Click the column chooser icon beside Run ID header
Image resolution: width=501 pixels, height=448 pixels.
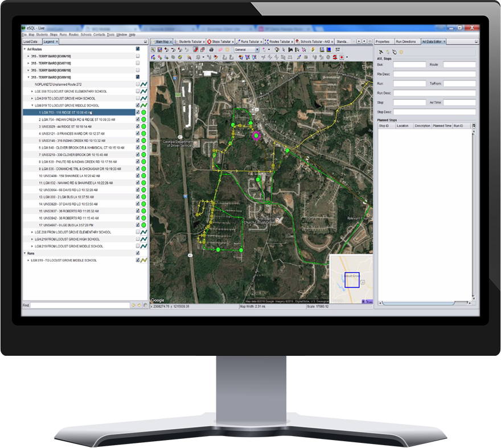[x=474, y=126]
